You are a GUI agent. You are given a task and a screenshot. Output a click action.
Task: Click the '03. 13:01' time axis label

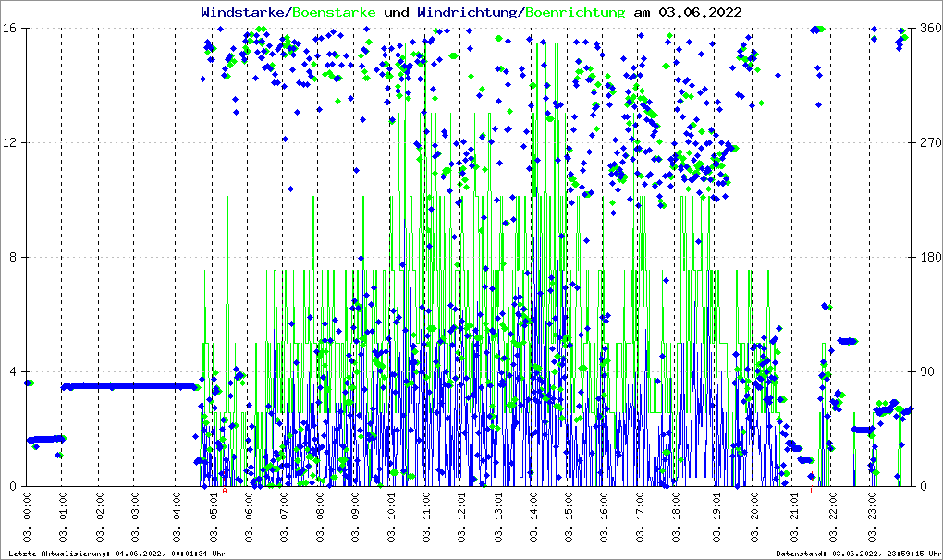[498, 517]
